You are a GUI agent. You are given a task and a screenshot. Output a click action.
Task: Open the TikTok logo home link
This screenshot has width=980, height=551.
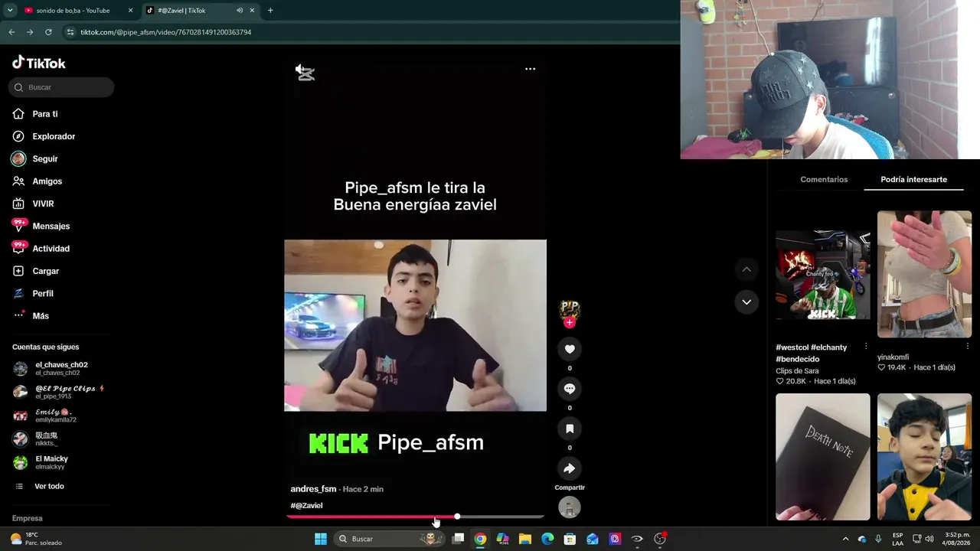(x=39, y=63)
